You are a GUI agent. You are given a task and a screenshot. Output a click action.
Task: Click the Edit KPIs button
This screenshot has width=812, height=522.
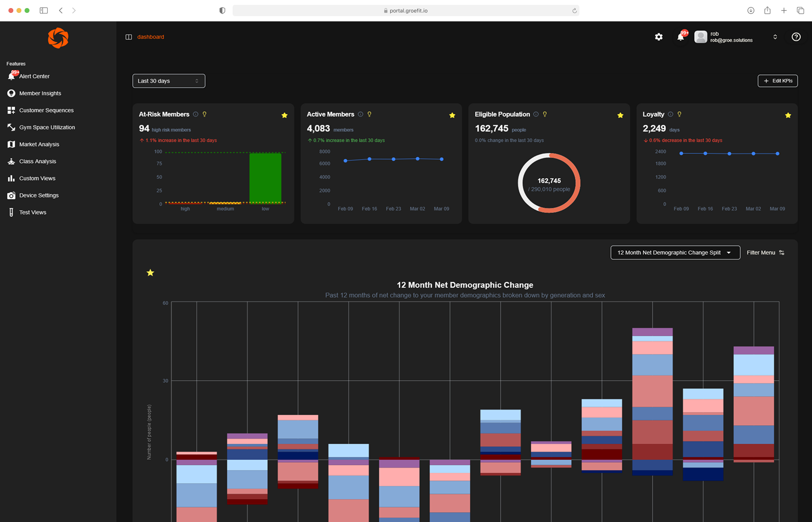click(777, 81)
